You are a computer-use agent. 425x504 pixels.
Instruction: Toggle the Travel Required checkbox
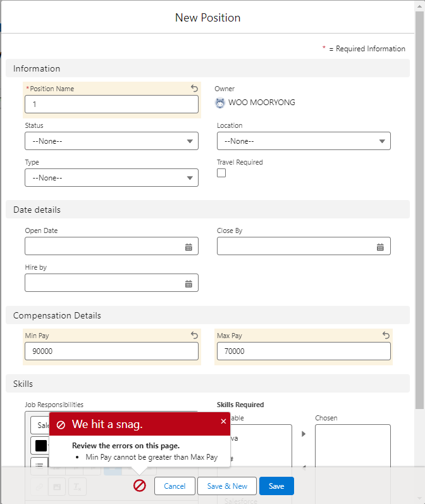click(221, 173)
